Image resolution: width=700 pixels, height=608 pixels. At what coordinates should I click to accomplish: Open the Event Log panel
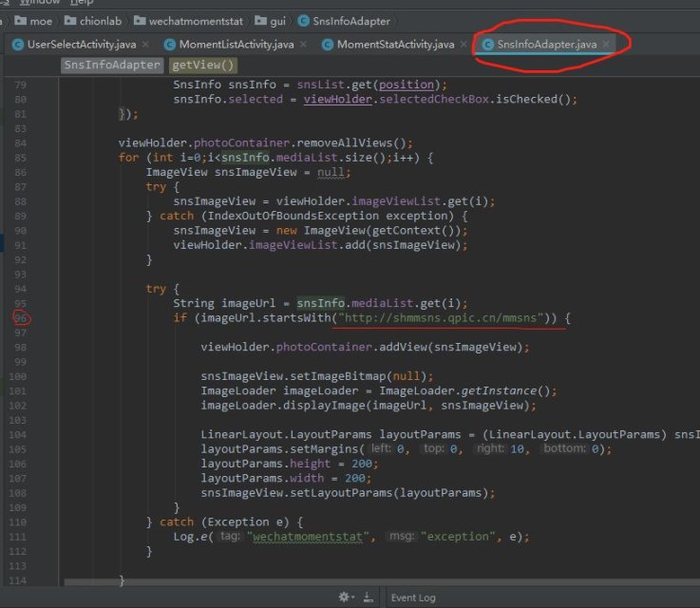pyautogui.click(x=412, y=598)
